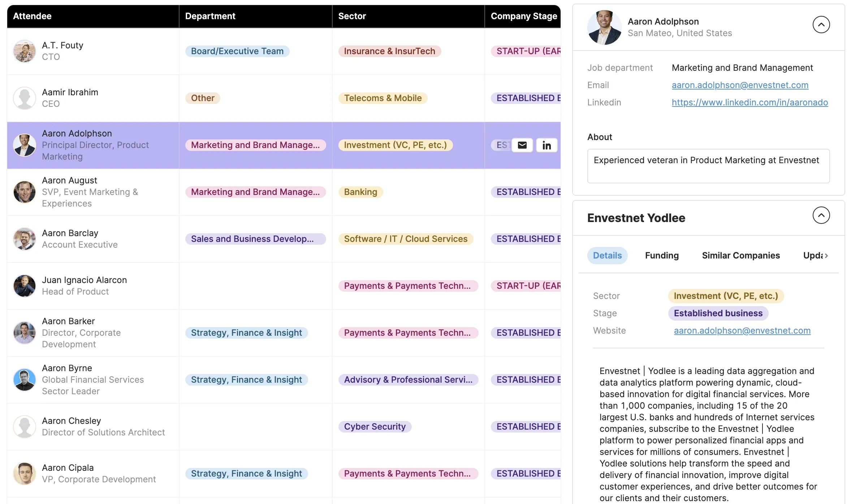Click Juan Ignacio Alarcon's START-UP stage tag

coord(526,286)
